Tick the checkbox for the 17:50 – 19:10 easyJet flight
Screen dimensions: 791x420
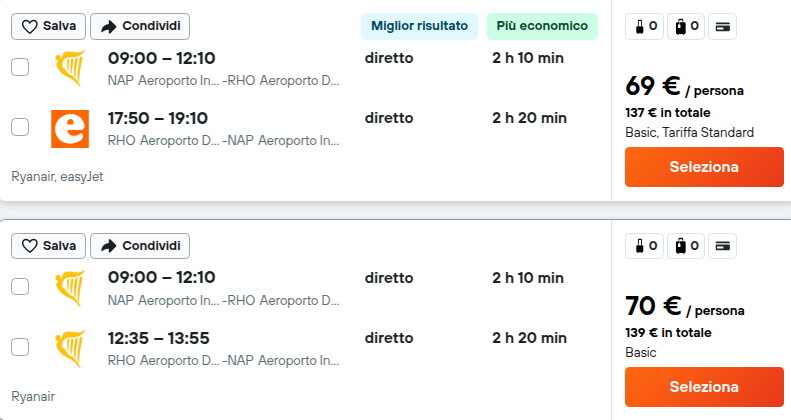click(20, 127)
